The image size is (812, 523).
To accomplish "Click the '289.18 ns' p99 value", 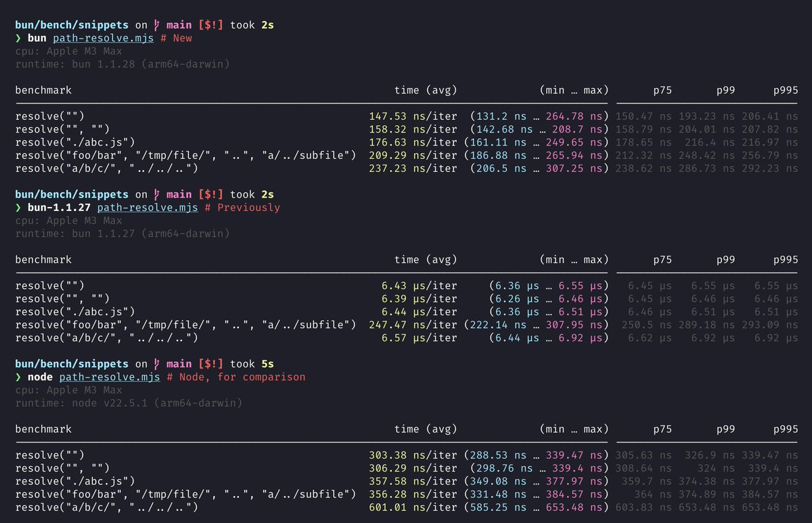I will click(707, 325).
